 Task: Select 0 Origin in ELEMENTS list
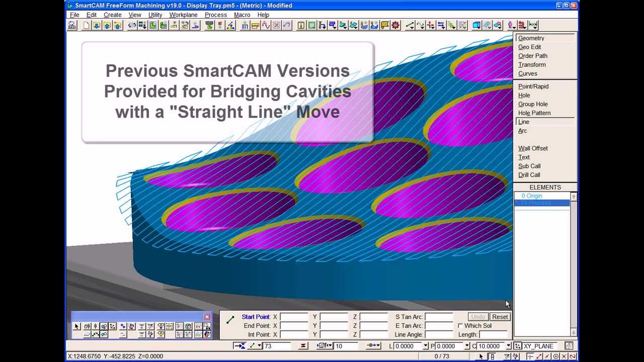pyautogui.click(x=532, y=196)
